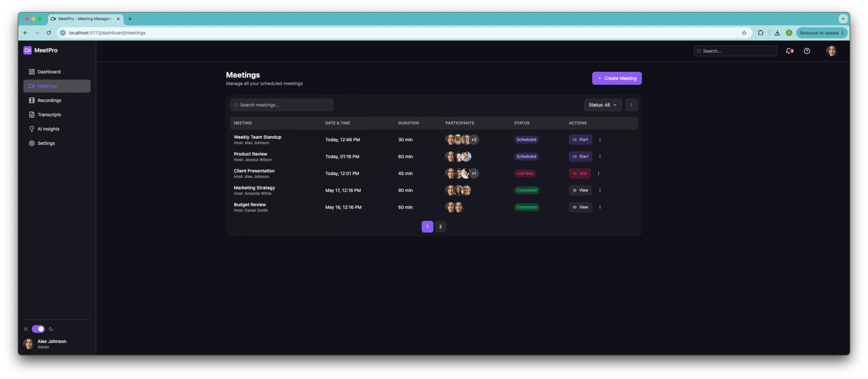Open Recordings in the sidebar
Screen dimensions: 868x379
pos(49,100)
